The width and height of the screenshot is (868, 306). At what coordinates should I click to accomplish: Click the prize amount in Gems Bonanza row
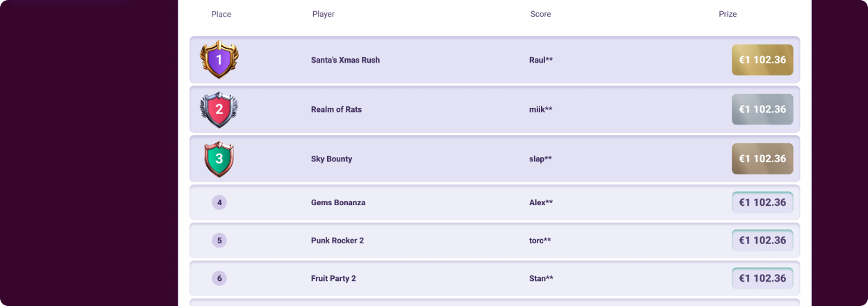(762, 202)
